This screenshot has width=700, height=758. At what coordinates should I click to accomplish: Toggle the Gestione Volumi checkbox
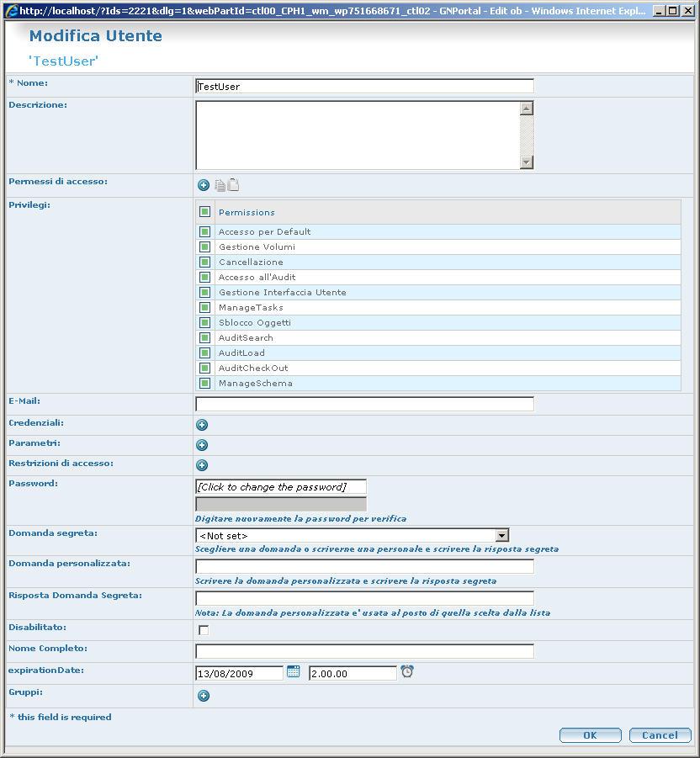pos(205,247)
